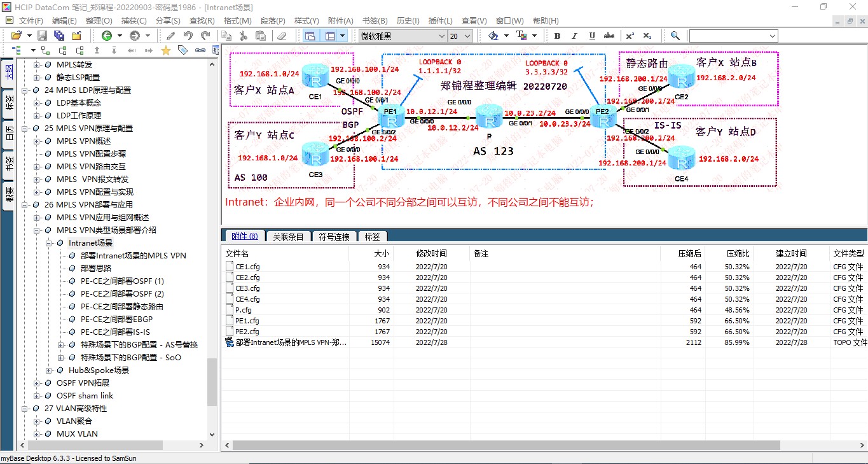Click the eraser clear-formatting icon
Image resolution: width=868 pixels, height=464 pixels.
click(282, 36)
